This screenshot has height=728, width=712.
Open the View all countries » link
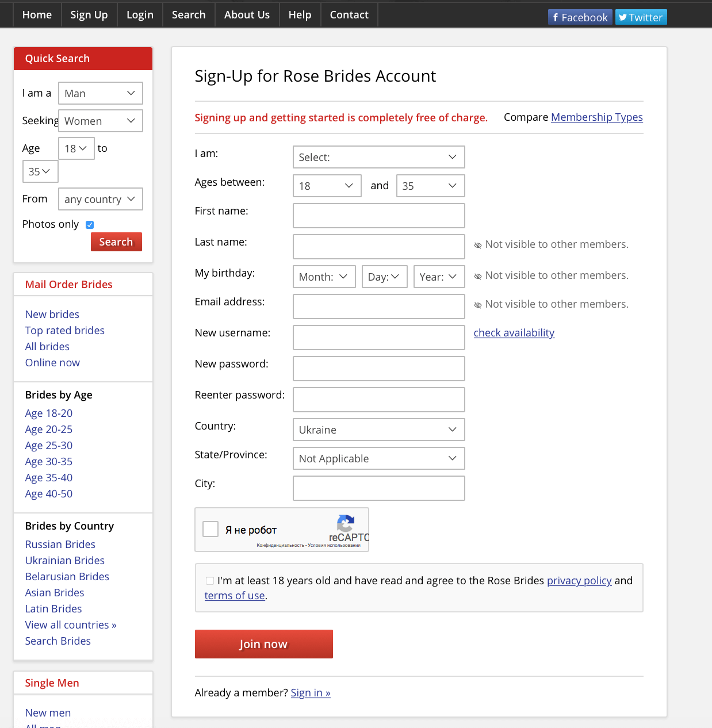point(71,625)
